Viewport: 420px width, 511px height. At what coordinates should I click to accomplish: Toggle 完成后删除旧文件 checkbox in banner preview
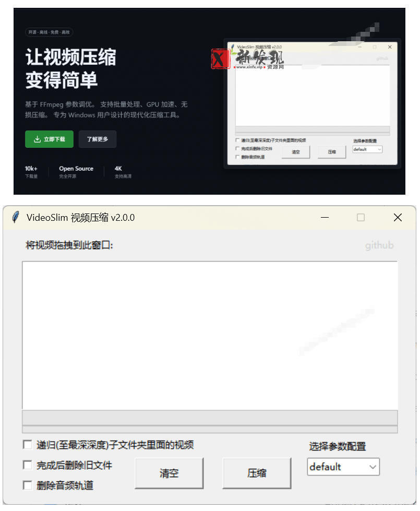click(237, 148)
